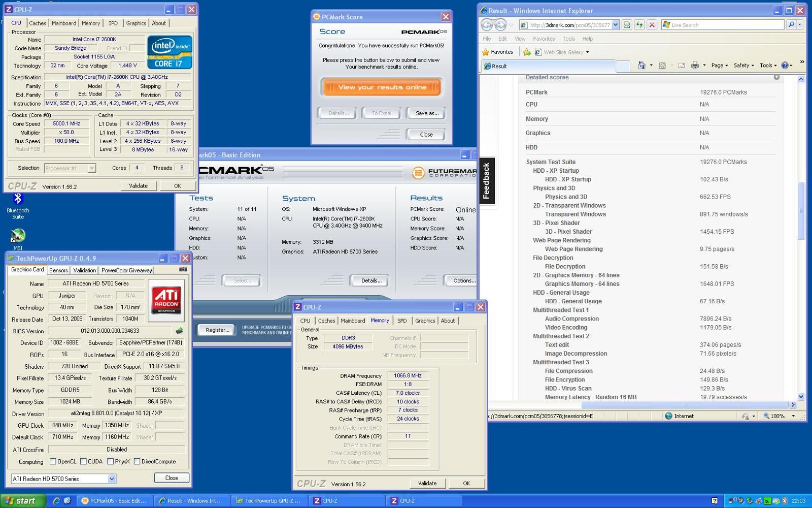Open Web Slice Gallery dropdown
Image resolution: width=812 pixels, height=508 pixels.
click(588, 52)
